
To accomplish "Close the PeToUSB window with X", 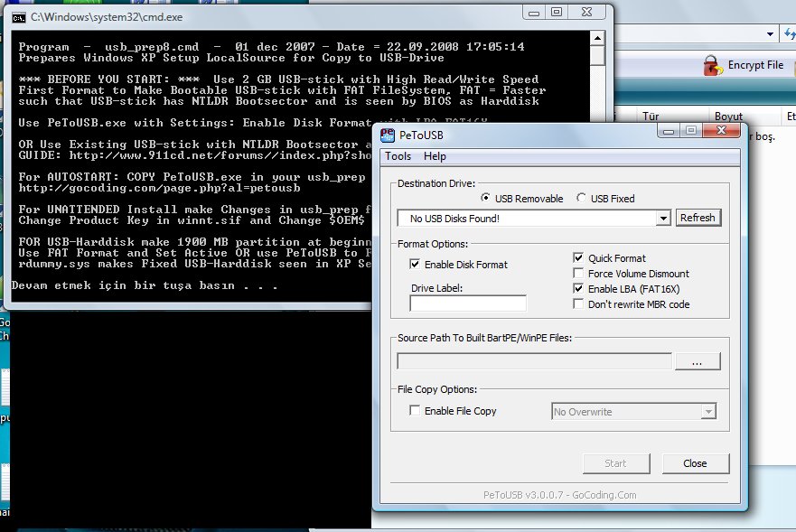I will pos(721,130).
